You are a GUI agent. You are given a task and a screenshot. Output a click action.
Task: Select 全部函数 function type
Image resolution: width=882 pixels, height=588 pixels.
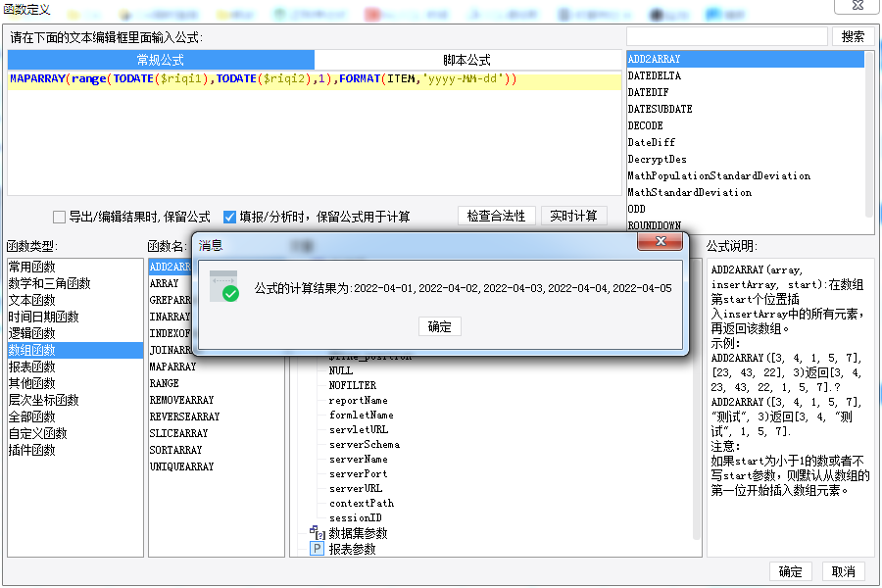point(75,416)
